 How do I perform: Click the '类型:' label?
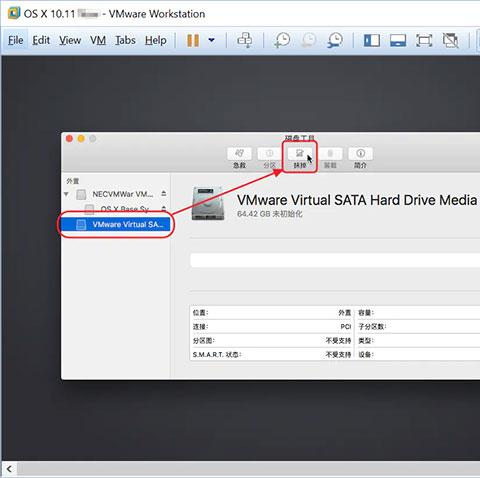point(366,341)
